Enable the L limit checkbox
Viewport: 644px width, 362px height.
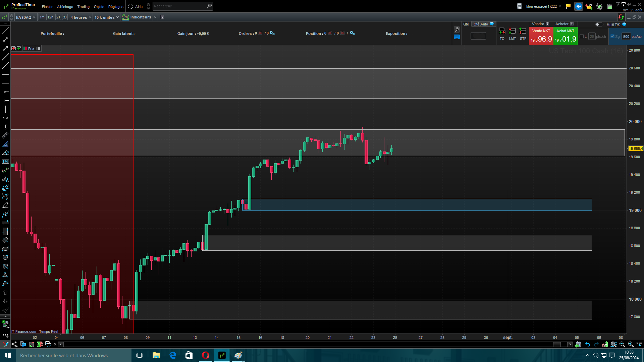point(582,37)
